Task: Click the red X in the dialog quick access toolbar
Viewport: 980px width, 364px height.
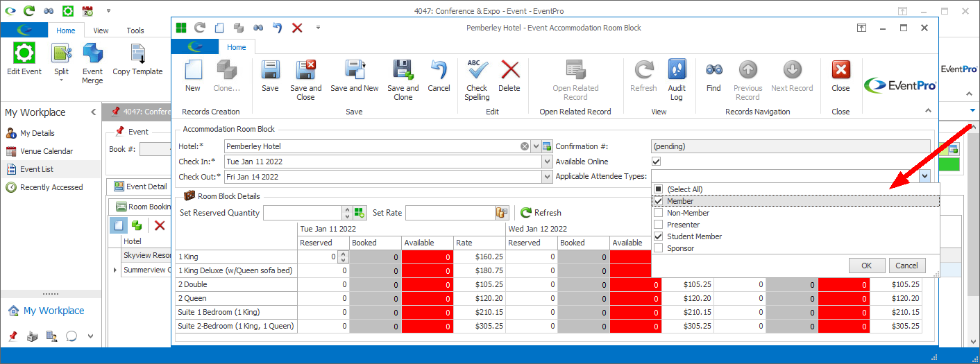Action: pyautogui.click(x=297, y=28)
